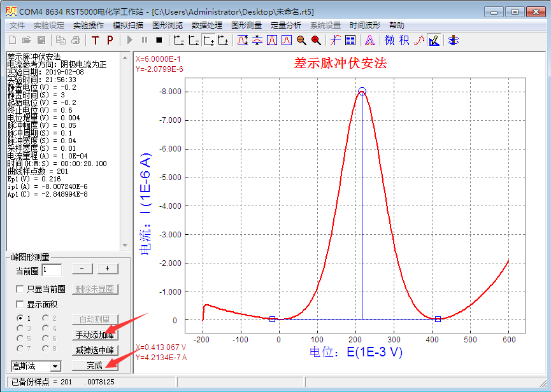Open the data table list icon
Screen dimensions: 551x392
pos(350,41)
